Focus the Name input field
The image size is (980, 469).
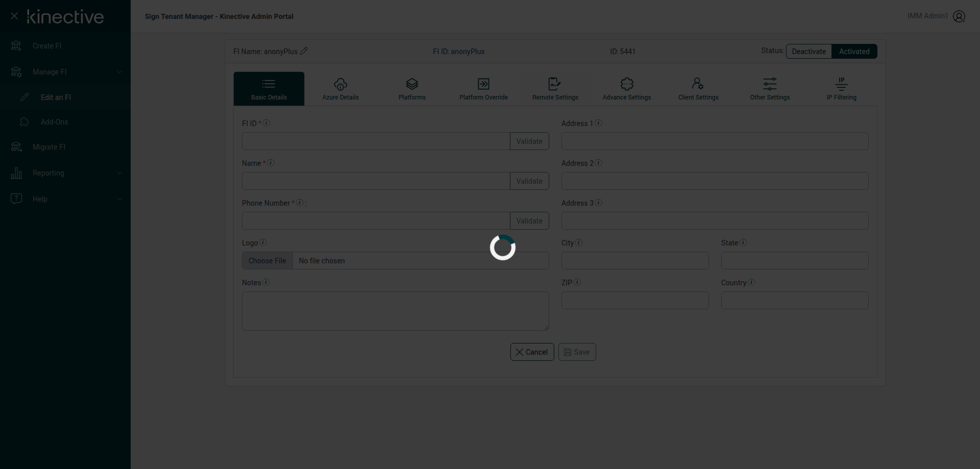tap(376, 181)
